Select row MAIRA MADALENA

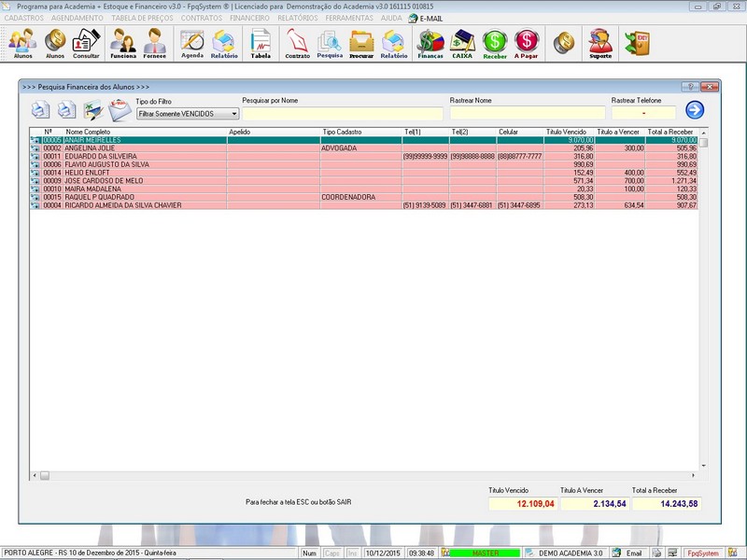pyautogui.click(x=364, y=189)
